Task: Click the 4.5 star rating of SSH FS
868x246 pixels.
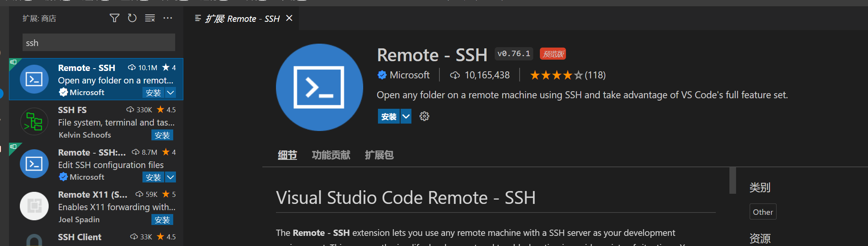Action: (166, 110)
